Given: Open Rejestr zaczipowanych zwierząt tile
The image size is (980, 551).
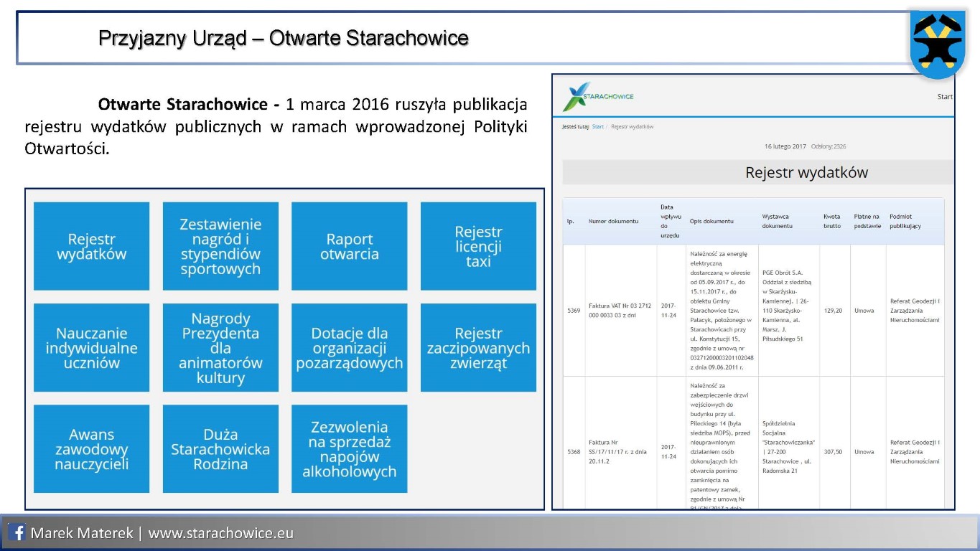Looking at the screenshot, I should [478, 348].
